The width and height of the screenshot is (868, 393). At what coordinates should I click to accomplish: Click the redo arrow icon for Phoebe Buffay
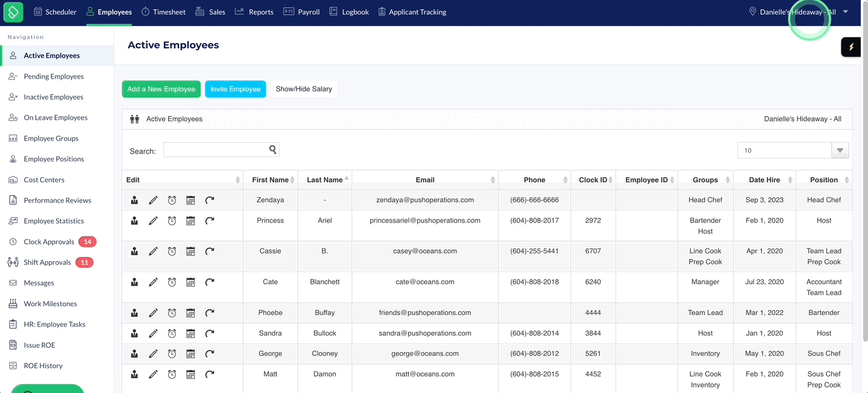pos(210,313)
